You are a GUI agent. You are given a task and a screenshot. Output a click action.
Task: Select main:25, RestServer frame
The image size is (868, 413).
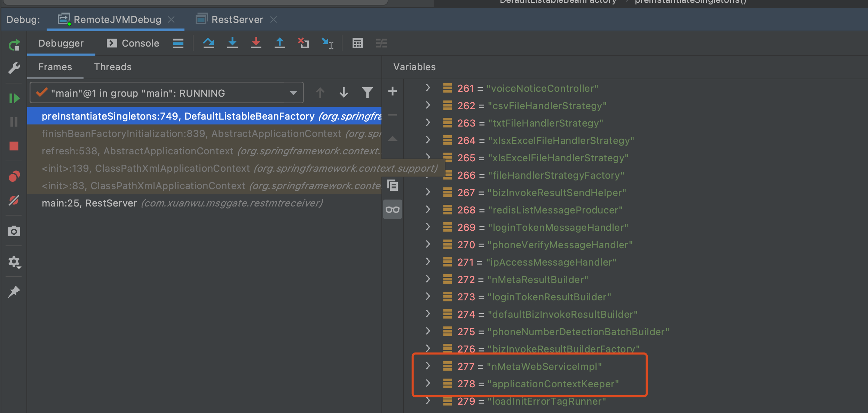(204, 203)
